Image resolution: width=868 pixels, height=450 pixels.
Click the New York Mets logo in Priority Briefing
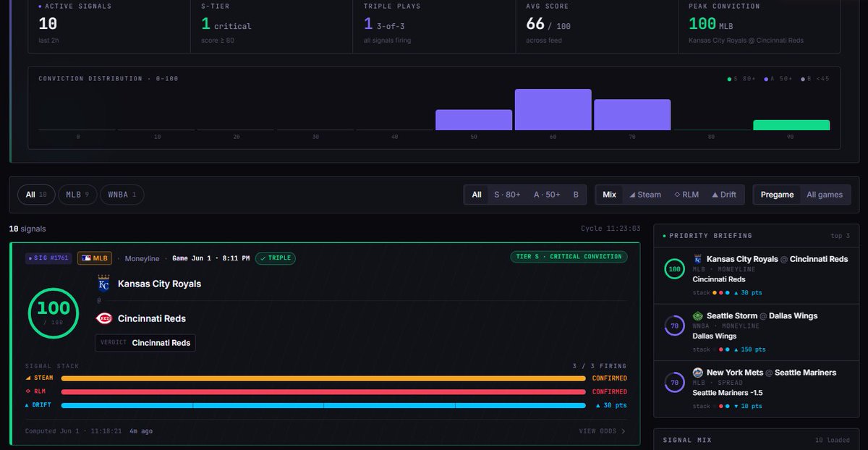[698, 373]
